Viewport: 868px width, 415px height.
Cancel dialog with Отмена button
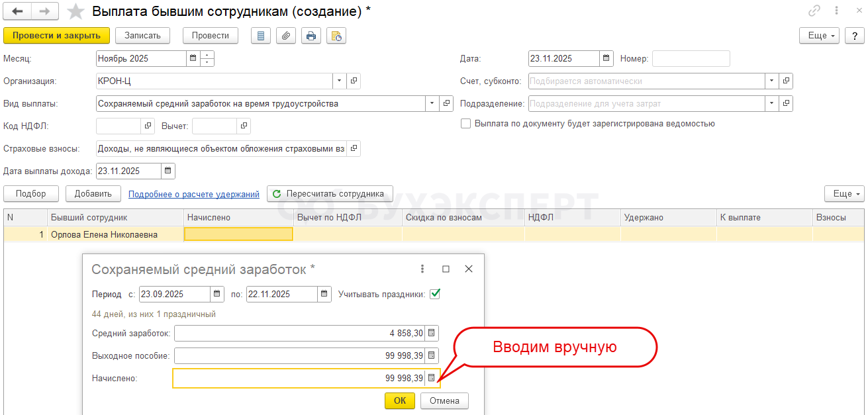(444, 400)
